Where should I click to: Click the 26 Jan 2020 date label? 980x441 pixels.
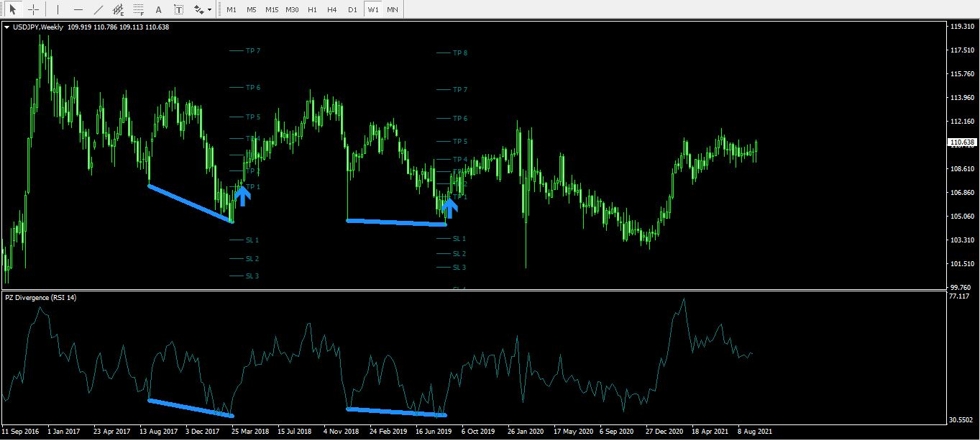click(527, 433)
